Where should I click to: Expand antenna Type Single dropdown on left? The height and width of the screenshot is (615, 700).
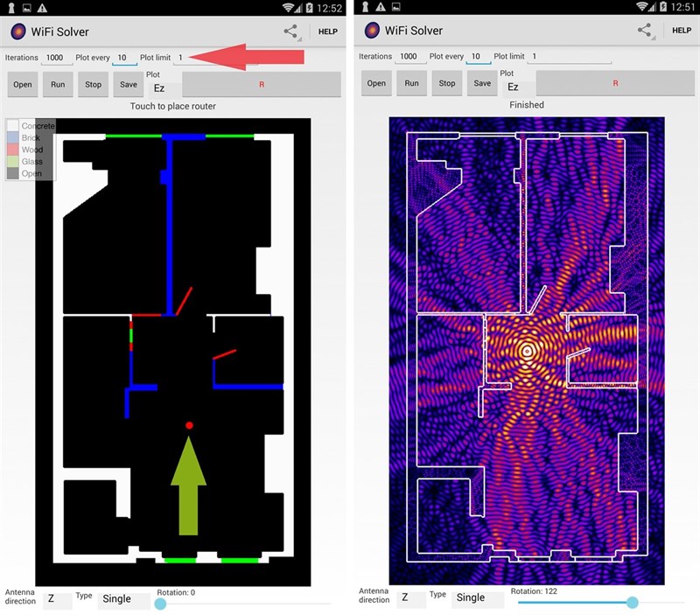click(x=123, y=599)
